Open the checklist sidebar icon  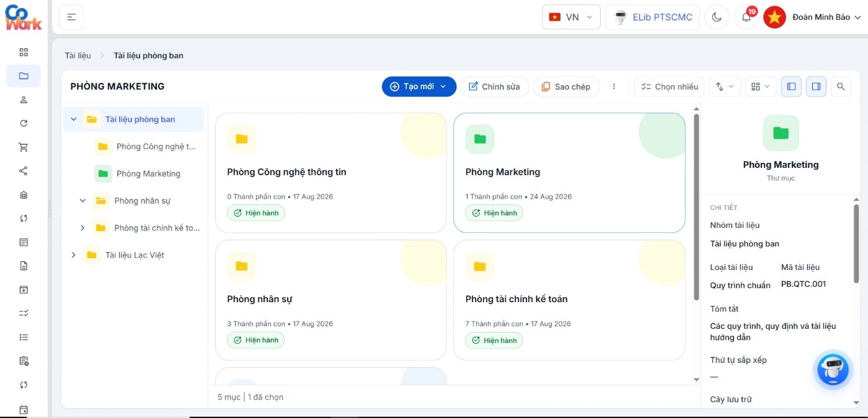tap(24, 313)
